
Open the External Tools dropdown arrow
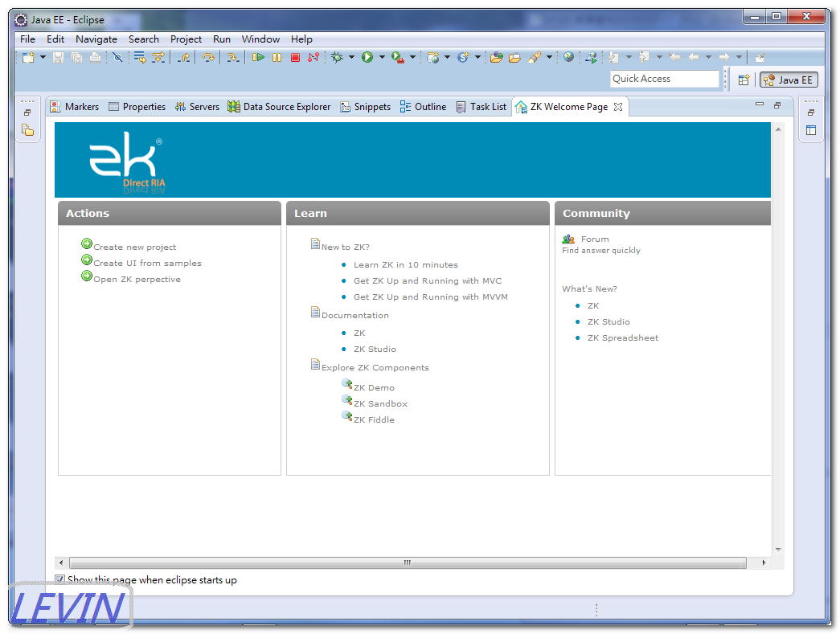point(412,57)
